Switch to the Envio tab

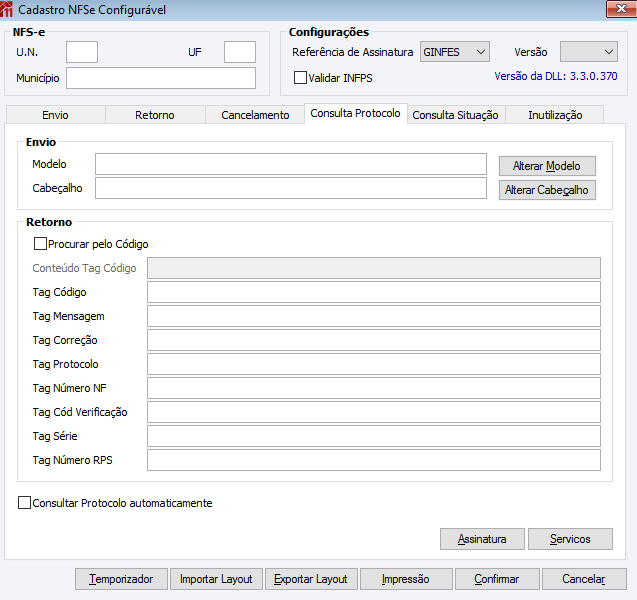point(56,115)
